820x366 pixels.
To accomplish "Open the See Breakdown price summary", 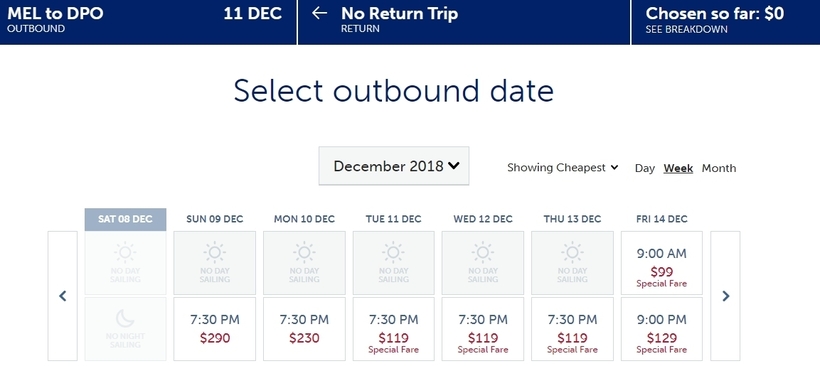I will coord(686,30).
